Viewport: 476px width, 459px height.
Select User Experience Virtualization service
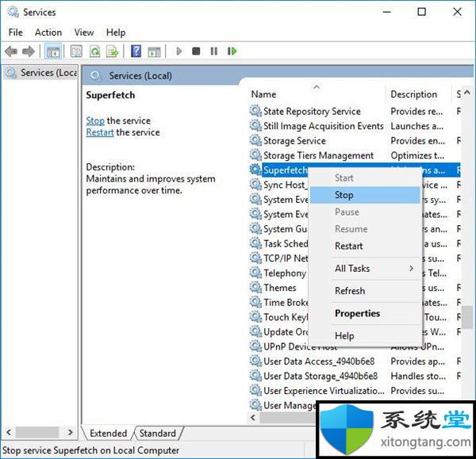click(x=355, y=391)
